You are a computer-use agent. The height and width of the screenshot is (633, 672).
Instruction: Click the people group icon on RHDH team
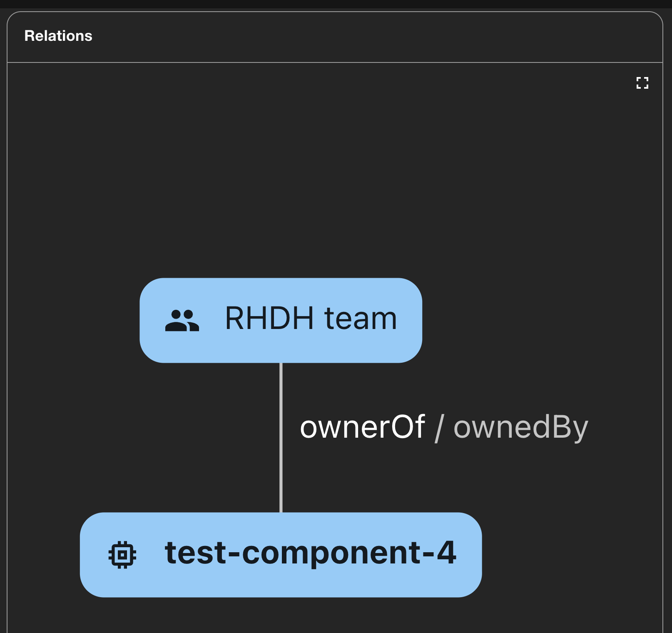(x=182, y=320)
